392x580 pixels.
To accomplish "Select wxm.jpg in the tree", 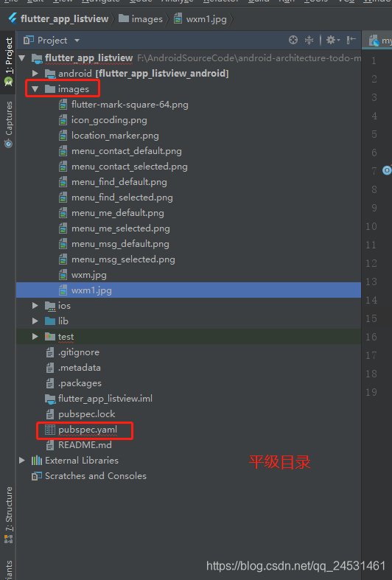I will click(88, 275).
